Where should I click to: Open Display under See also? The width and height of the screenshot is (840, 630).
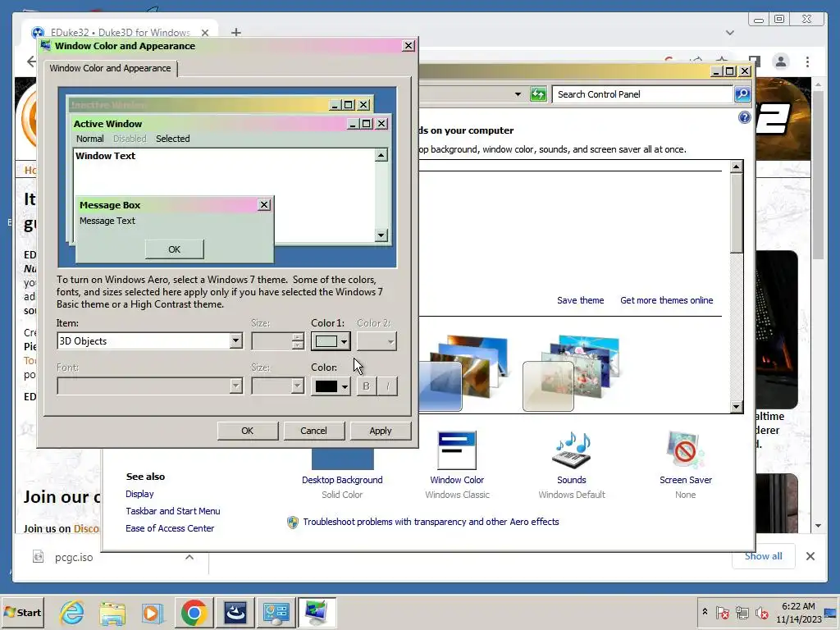pyautogui.click(x=139, y=494)
